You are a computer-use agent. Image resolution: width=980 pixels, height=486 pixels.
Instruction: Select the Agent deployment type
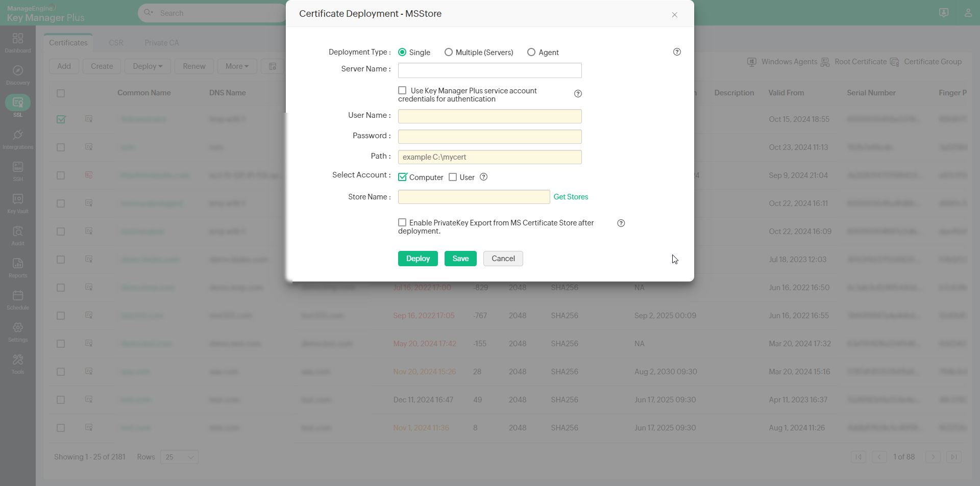pos(531,52)
